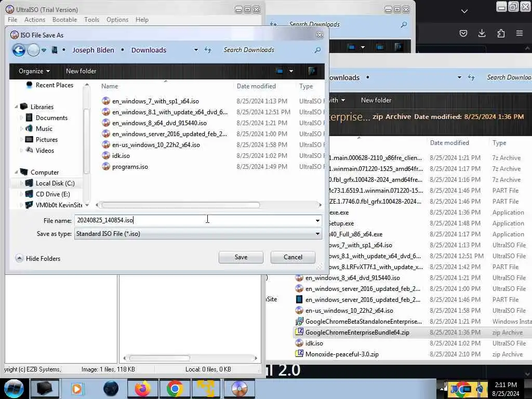Open File name history dropdown arrow

(317, 220)
